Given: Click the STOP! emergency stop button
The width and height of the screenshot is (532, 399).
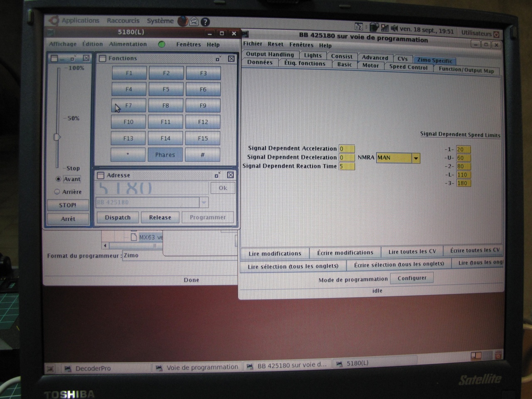Looking at the screenshot, I should pyautogui.click(x=68, y=205).
